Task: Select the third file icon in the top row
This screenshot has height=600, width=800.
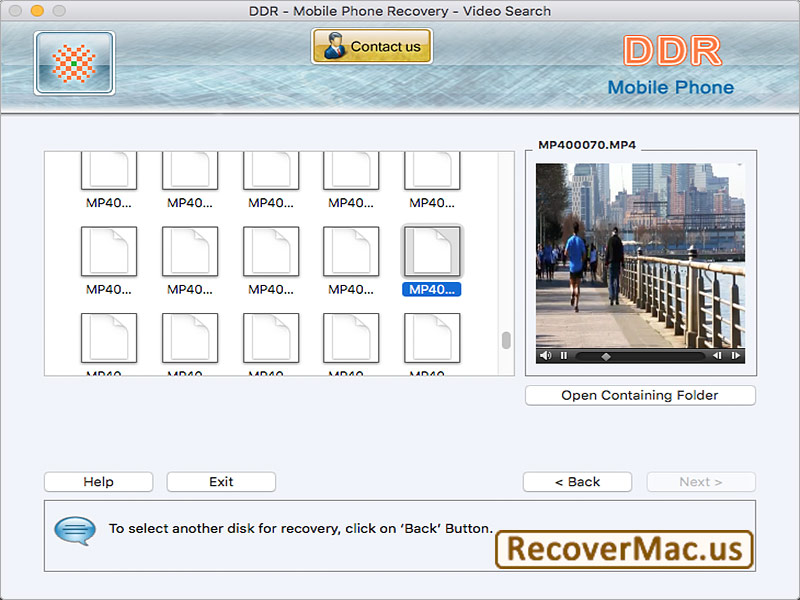Action: pyautogui.click(x=271, y=170)
